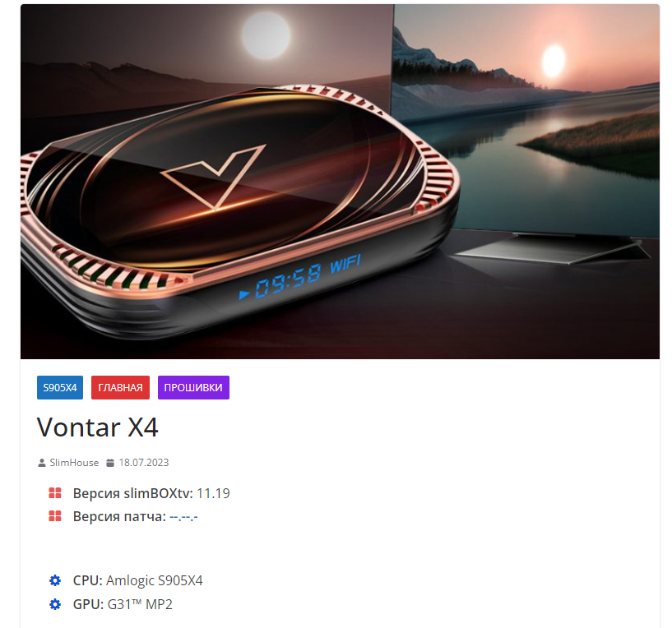Viewport: 672px width, 628px height.
Task: Click the 09:58 WIFI display in the image
Action: tap(300, 277)
